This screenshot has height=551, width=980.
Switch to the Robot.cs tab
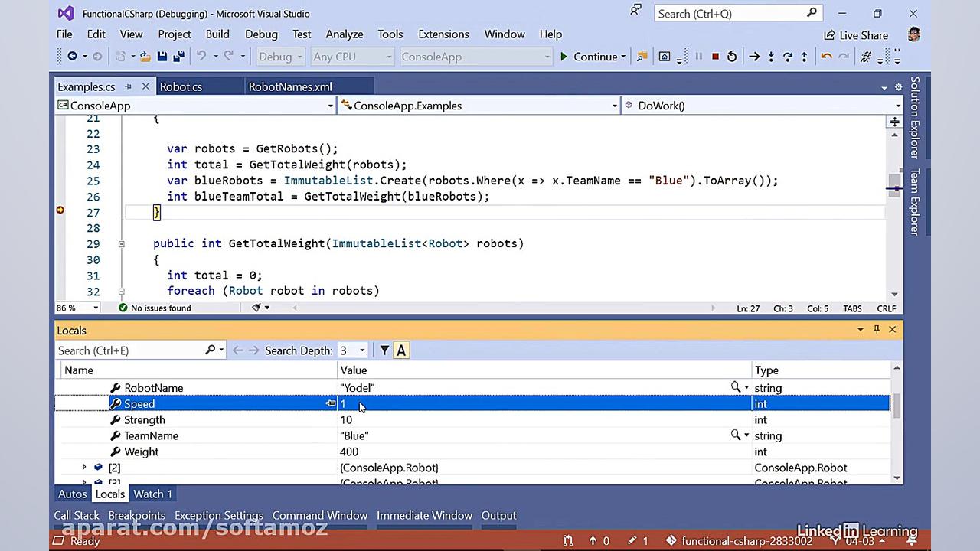[181, 86]
